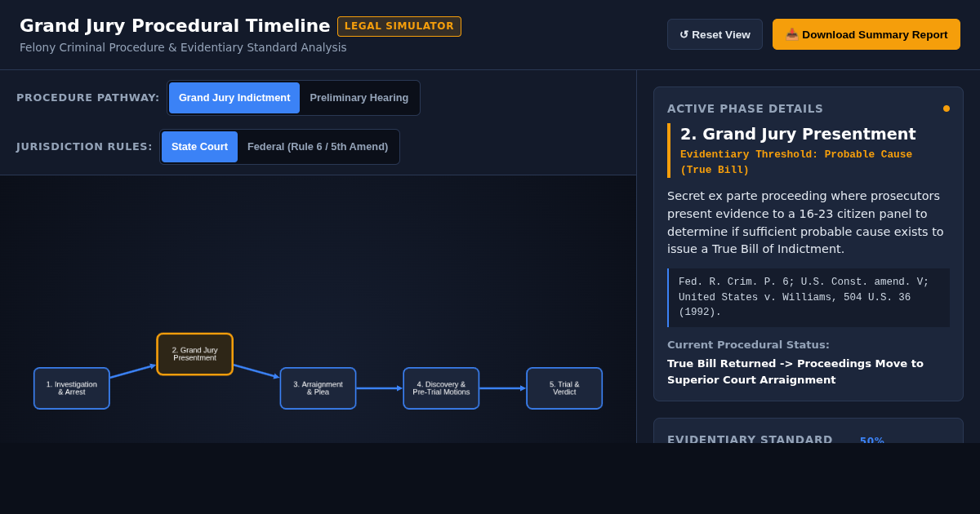The height and width of the screenshot is (514, 980).
Task: Click the 2. Grand Jury Presentment heading
Action: click(x=798, y=134)
